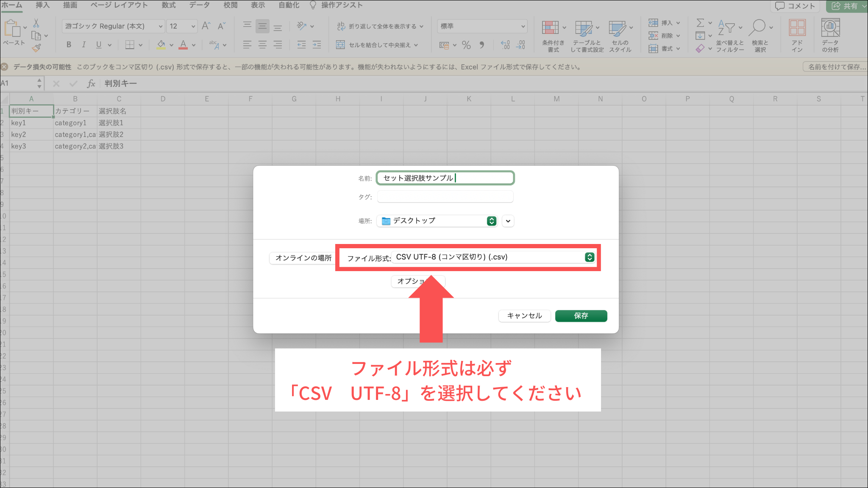Open the Conditional Formatting icon

point(550,28)
